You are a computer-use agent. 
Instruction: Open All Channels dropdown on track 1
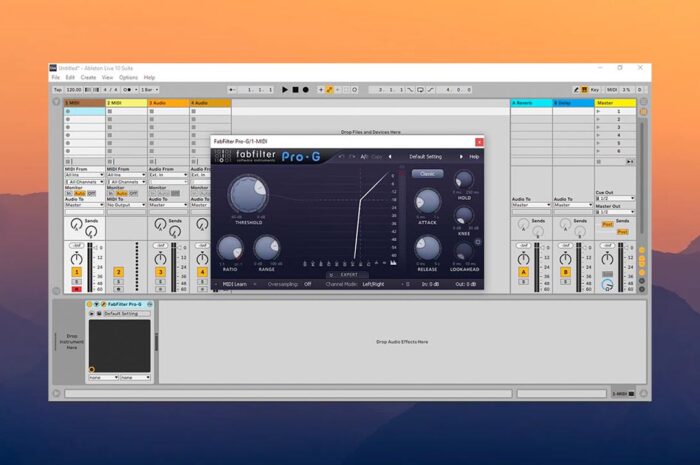point(84,182)
